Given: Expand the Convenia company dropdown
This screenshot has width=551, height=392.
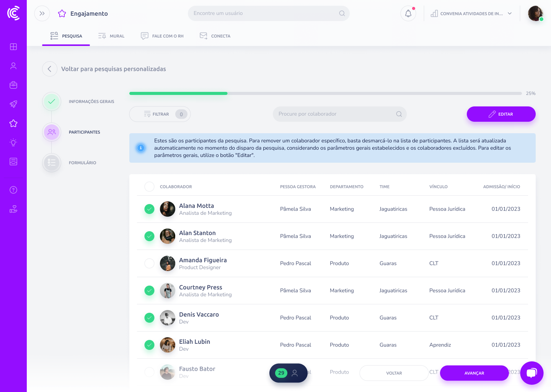Looking at the screenshot, I should click(x=471, y=14).
